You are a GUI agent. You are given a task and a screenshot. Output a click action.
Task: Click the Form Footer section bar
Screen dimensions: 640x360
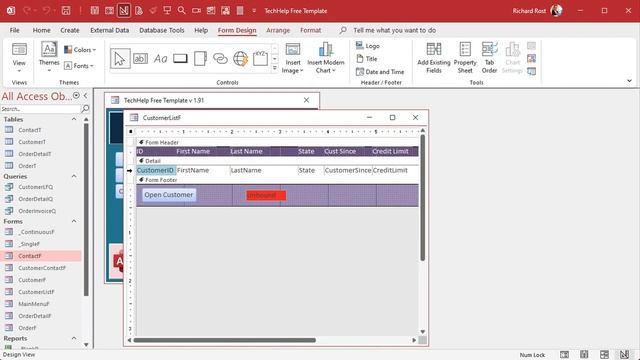pyautogui.click(x=277, y=180)
